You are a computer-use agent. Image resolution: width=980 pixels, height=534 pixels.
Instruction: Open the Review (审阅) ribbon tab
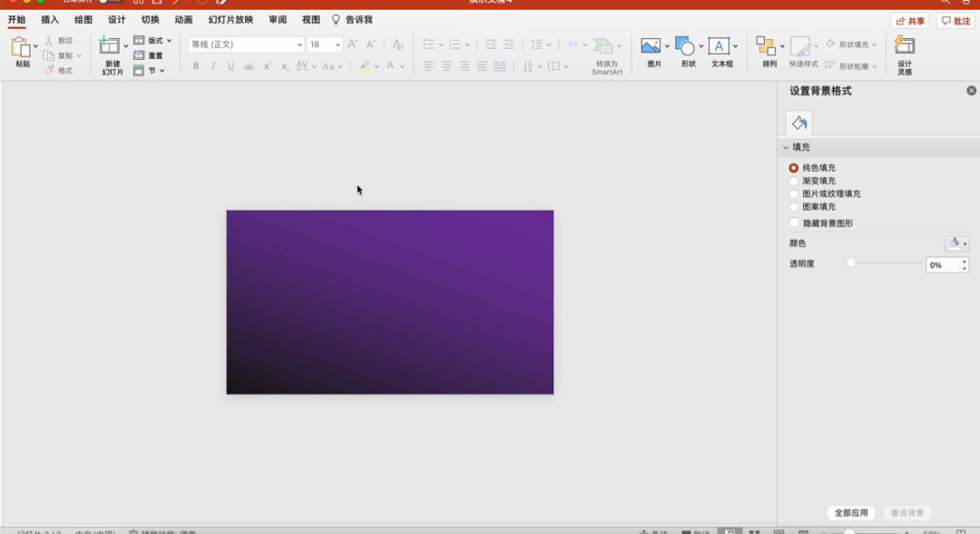(279, 20)
